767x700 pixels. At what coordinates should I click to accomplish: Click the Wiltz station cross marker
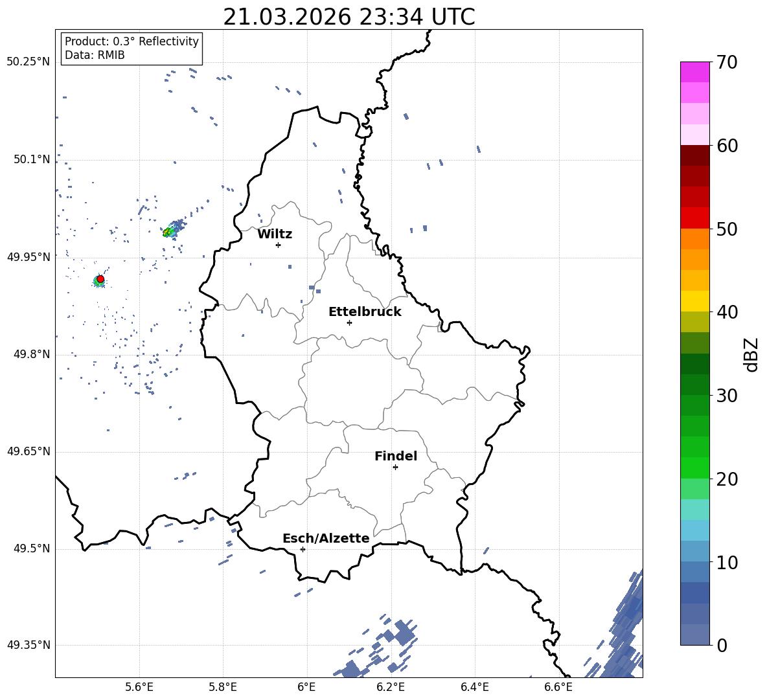coord(279,245)
